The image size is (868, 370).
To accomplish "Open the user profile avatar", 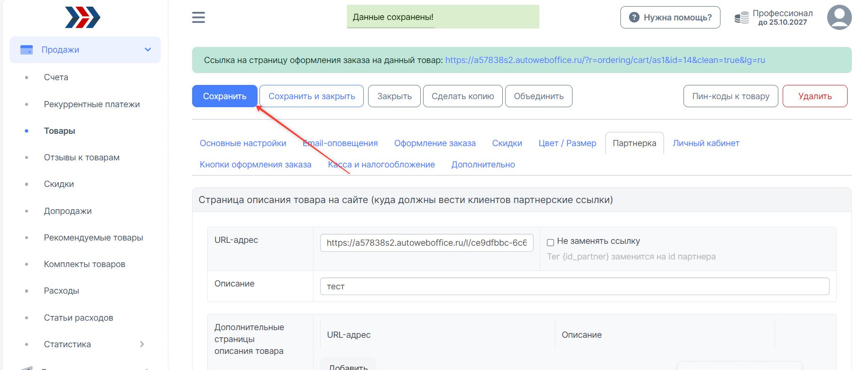I will pos(839,18).
